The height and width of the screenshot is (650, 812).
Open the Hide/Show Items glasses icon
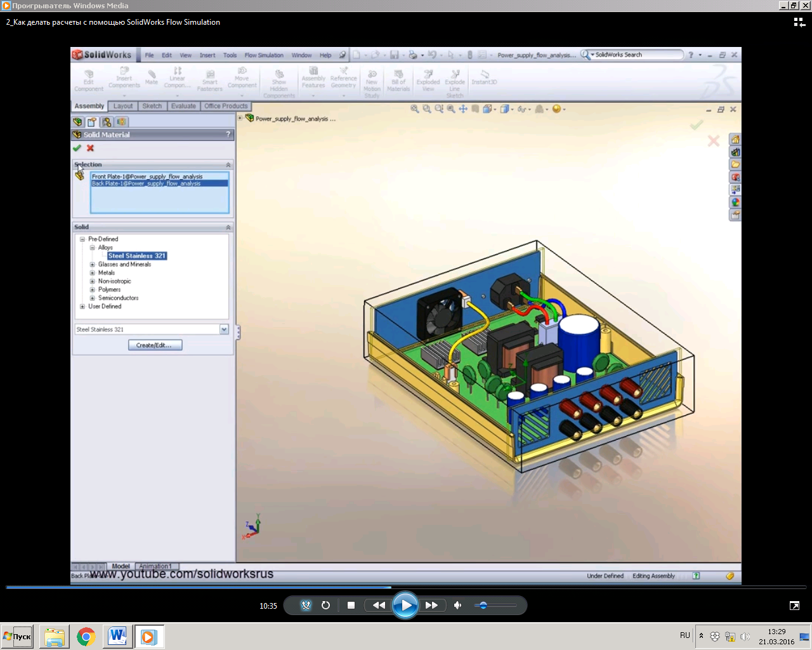click(521, 109)
